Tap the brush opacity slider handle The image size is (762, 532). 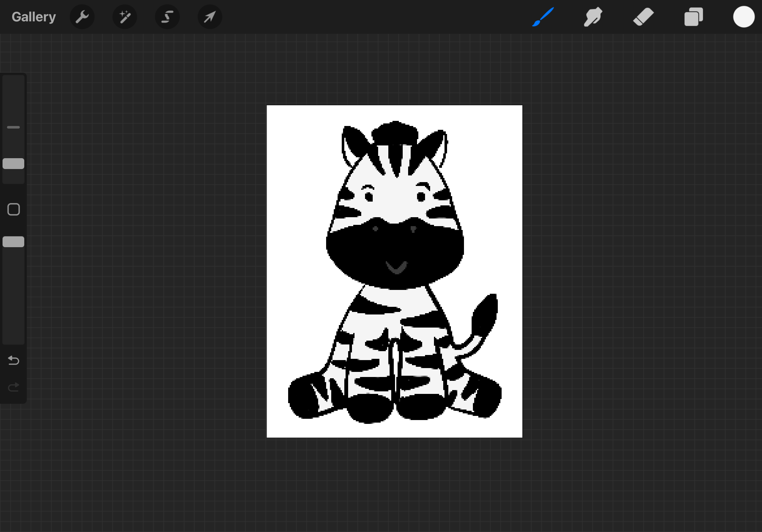pos(13,242)
